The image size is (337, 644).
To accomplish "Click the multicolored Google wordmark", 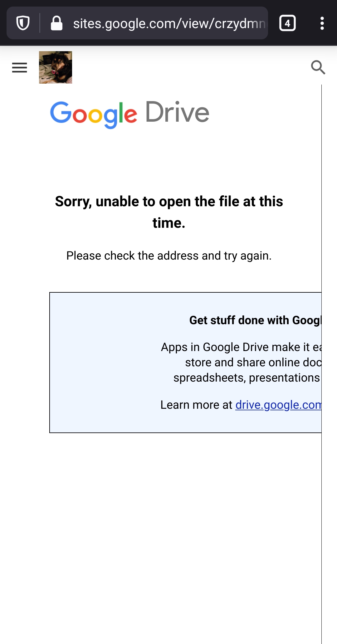I will point(94,114).
